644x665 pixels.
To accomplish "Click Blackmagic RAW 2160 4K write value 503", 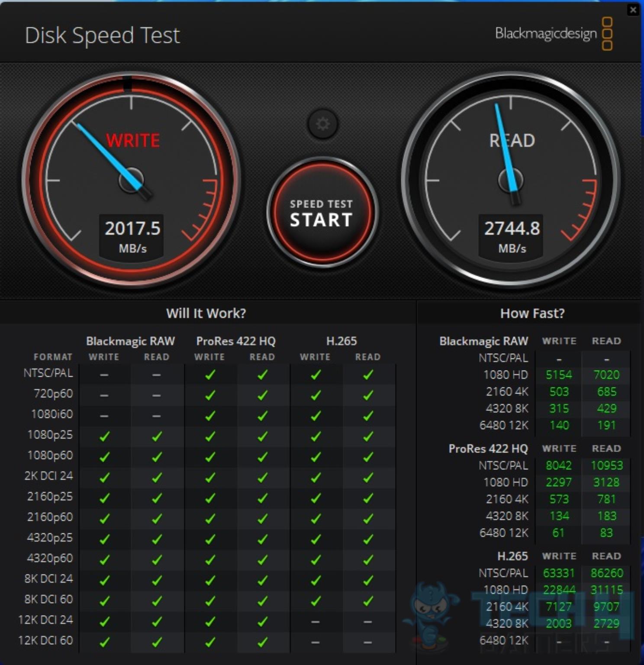I will click(559, 392).
